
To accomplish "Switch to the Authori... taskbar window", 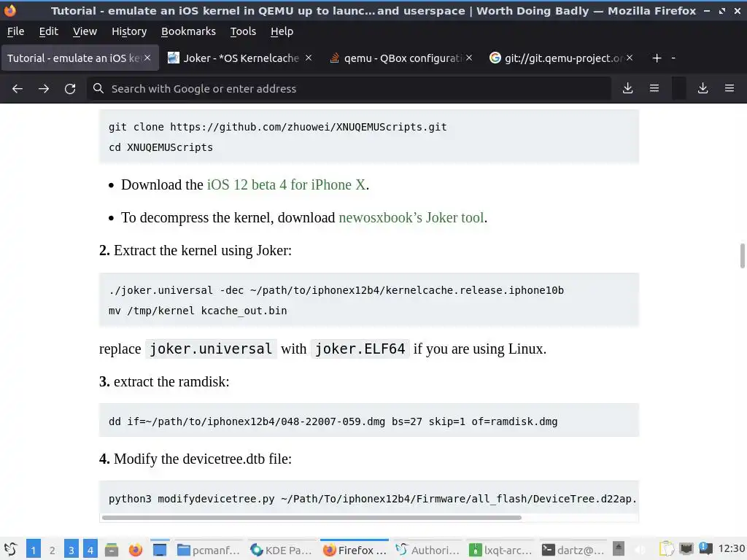I will [427, 550].
